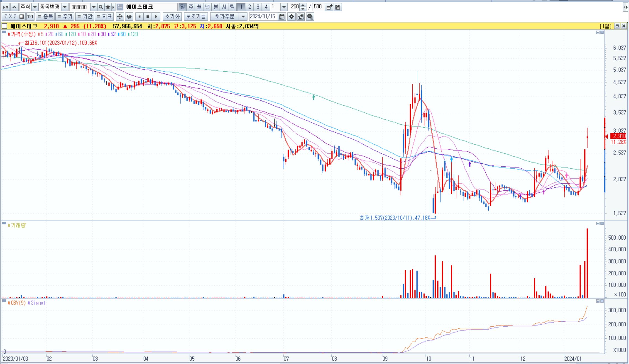Image resolution: width=629 pixels, height=364 pixels.
Task: Click the 2024/01/16 date input field
Action: 263,17
